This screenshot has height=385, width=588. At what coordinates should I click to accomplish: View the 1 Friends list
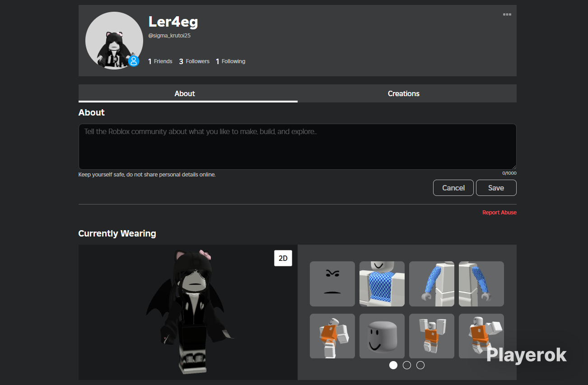(x=160, y=61)
